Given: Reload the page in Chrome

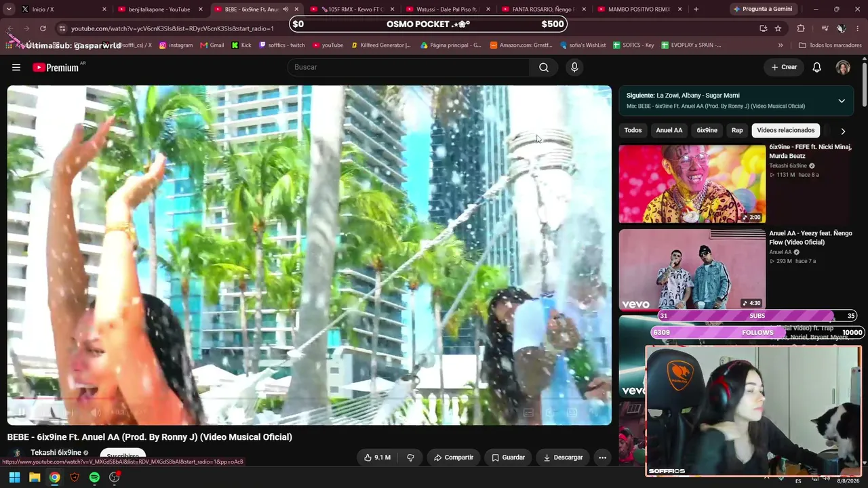Looking at the screenshot, I should tap(43, 28).
